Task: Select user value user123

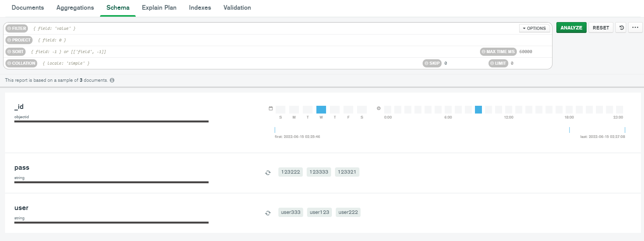Action: pyautogui.click(x=319, y=212)
